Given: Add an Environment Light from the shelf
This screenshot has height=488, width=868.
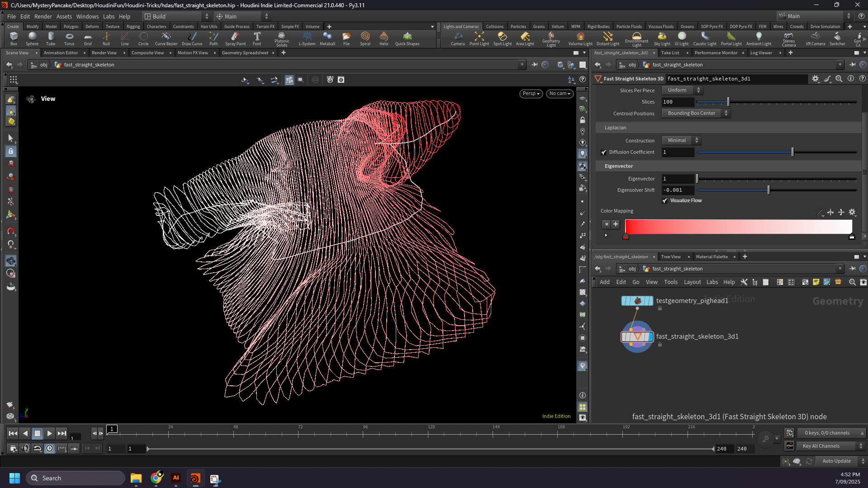Looking at the screenshot, I should point(636,38).
